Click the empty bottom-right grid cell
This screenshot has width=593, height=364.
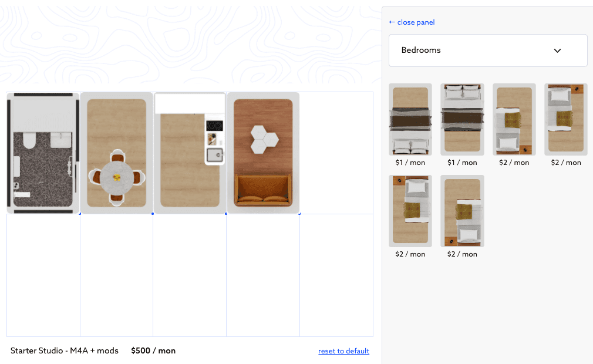tap(336, 275)
